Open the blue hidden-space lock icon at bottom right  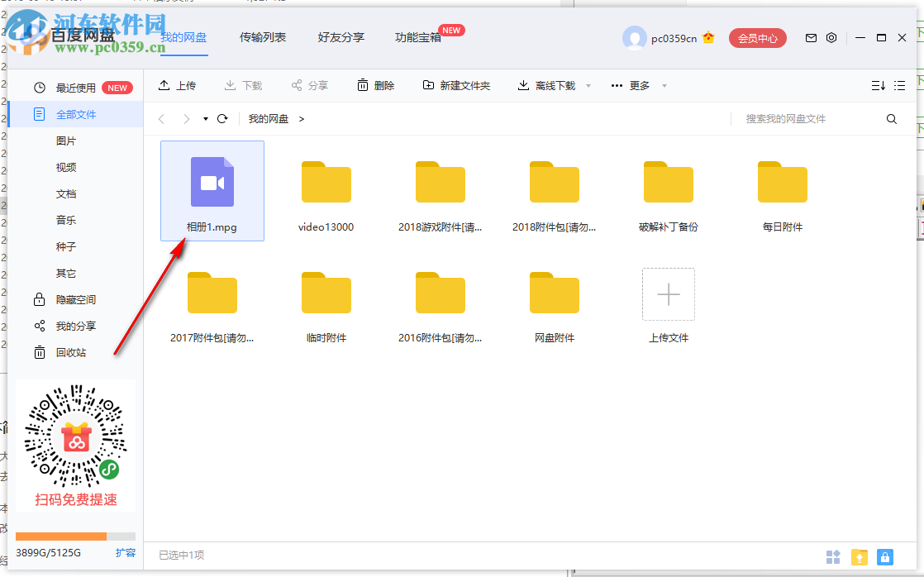click(884, 557)
